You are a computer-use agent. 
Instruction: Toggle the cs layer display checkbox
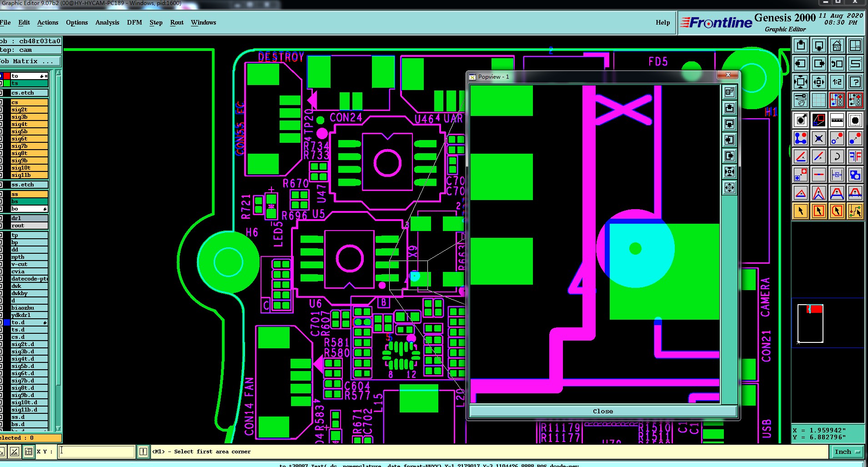pyautogui.click(x=1, y=102)
